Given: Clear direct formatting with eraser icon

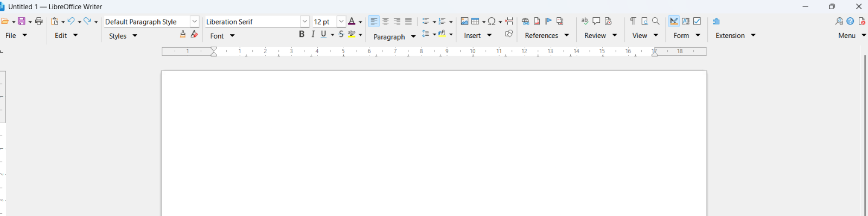Looking at the screenshot, I should (x=194, y=34).
